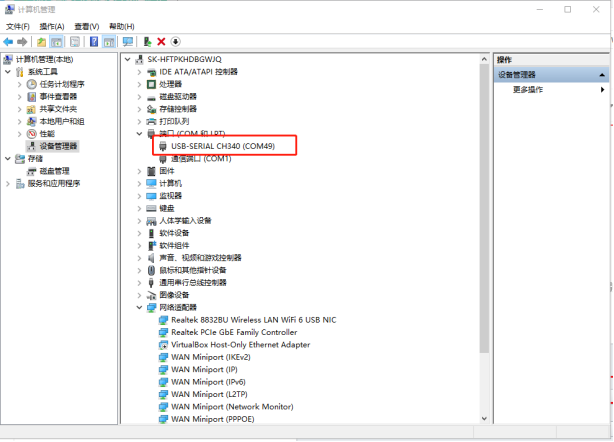Select WAN Miniport (PPPOE)
The height and width of the screenshot is (442, 614).
click(213, 419)
